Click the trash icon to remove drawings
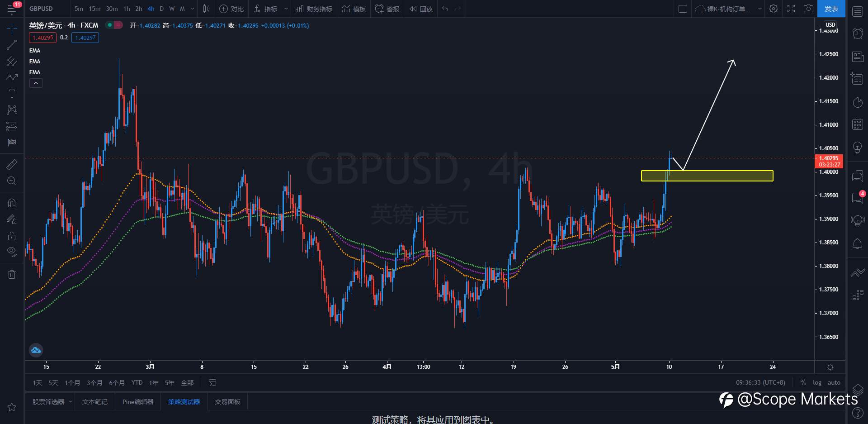The height and width of the screenshot is (424, 868). click(x=12, y=274)
